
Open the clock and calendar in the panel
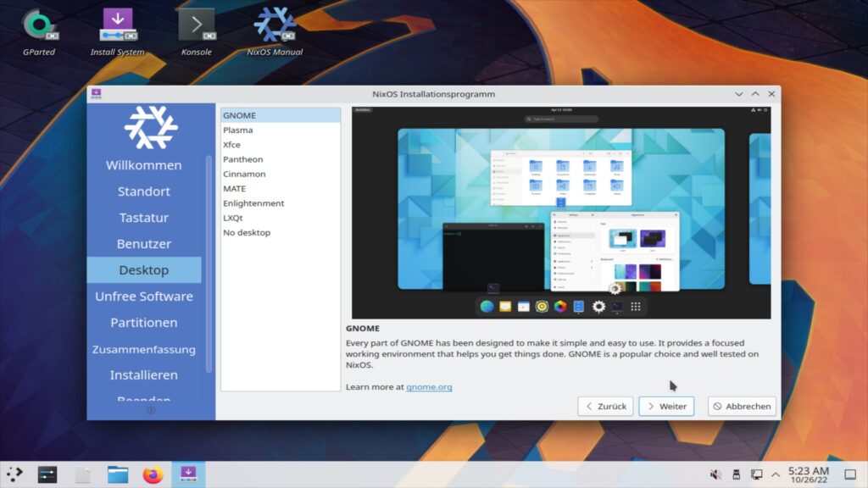pos(809,474)
